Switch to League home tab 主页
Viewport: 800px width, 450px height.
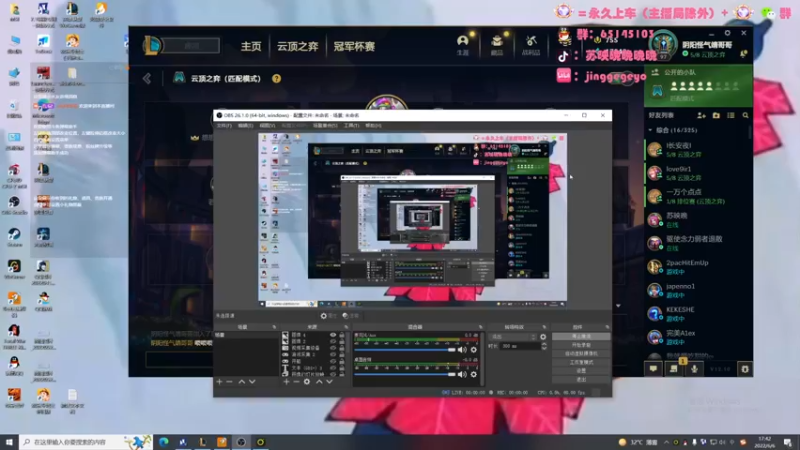pyautogui.click(x=251, y=46)
